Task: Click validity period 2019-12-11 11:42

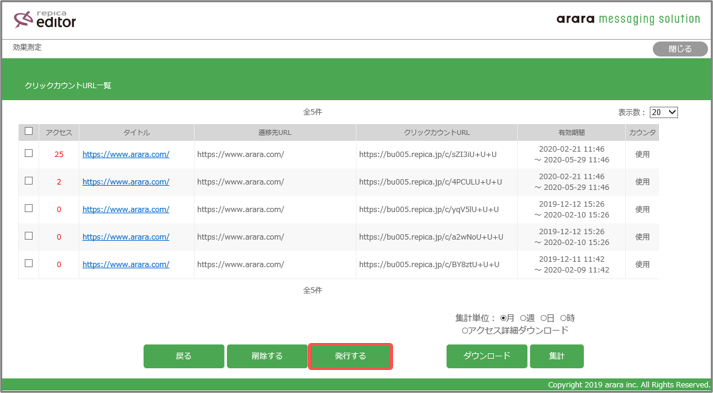Action: [572, 259]
